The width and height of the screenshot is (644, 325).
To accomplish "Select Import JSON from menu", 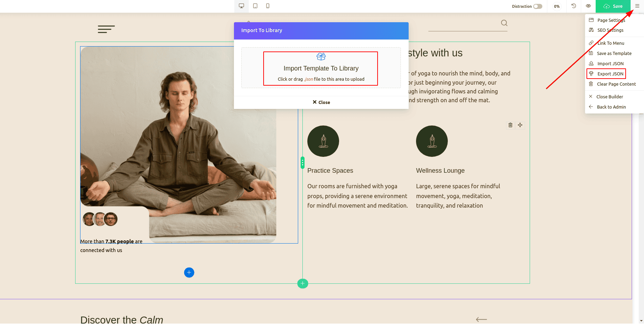I will click(610, 64).
